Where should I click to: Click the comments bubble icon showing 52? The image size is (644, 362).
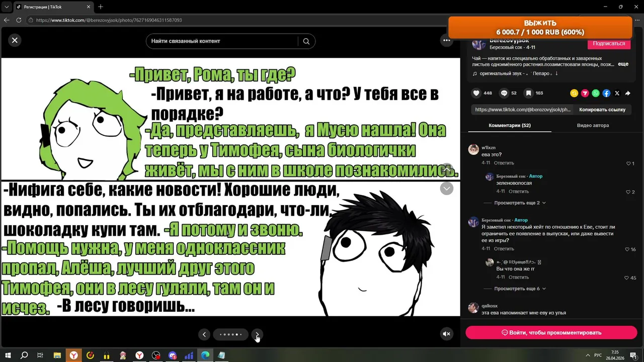point(504,93)
